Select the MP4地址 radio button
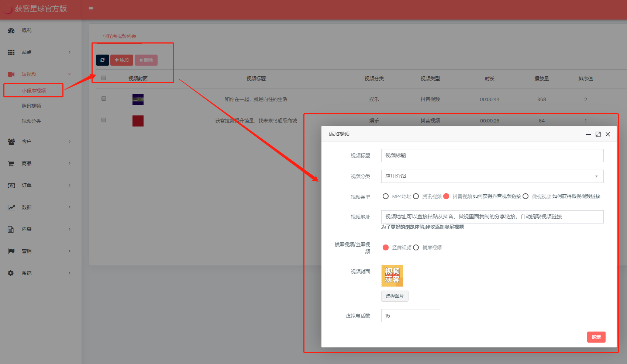This screenshot has width=627, height=364. coord(386,196)
